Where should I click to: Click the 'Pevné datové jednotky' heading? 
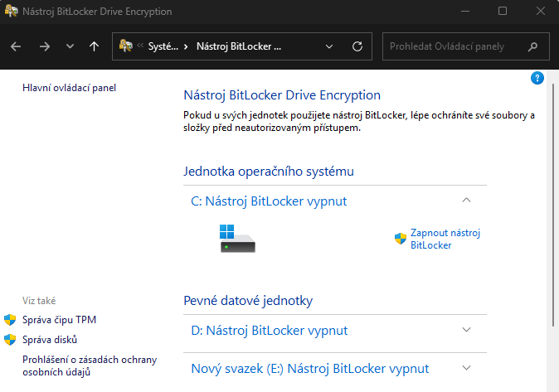point(248,301)
